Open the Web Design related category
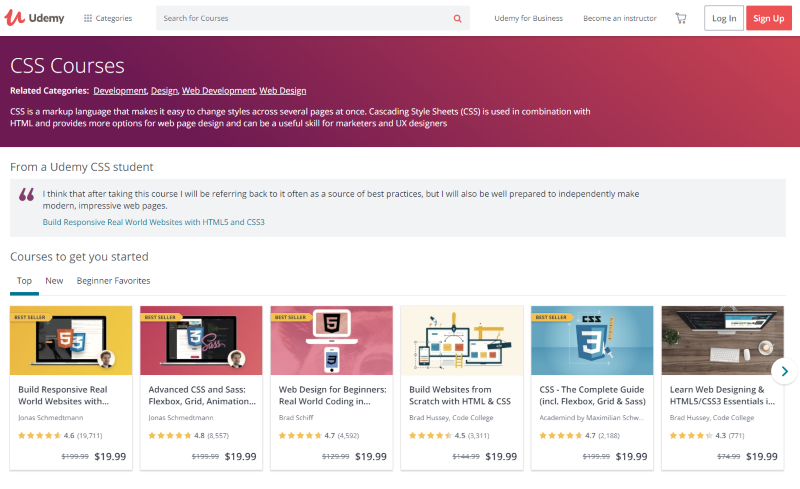The height and width of the screenshot is (489, 800). point(283,91)
